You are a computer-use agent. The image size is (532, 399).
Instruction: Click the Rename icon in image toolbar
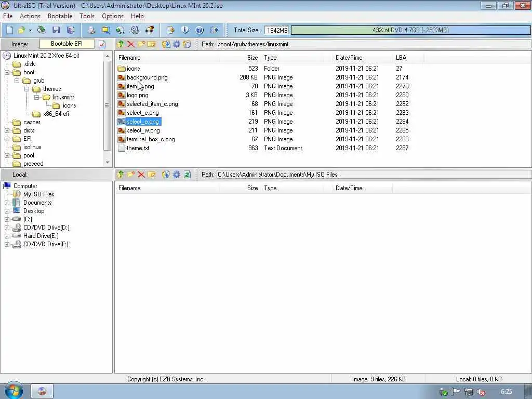152,44
